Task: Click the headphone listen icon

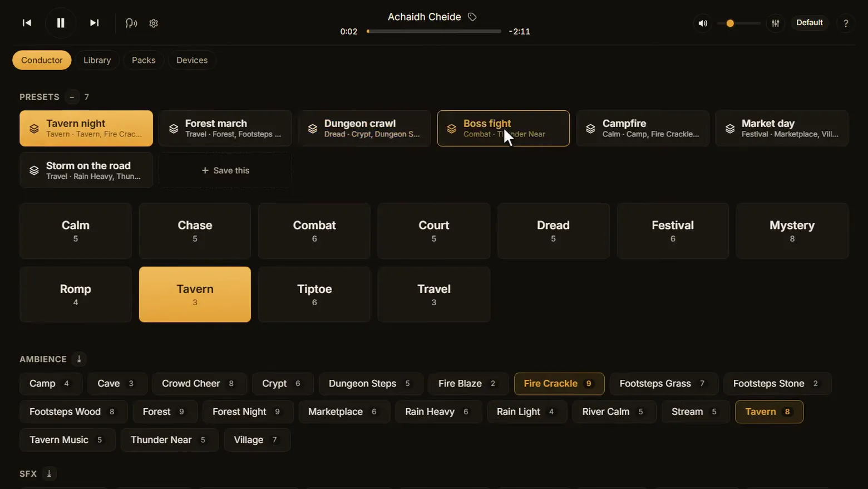Action: click(x=131, y=23)
